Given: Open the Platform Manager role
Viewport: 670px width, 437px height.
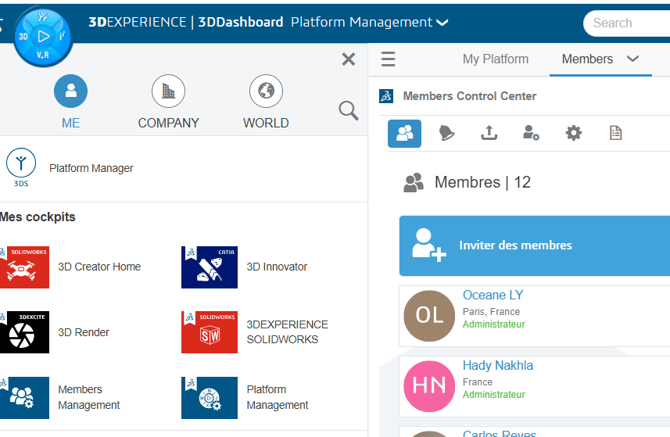Looking at the screenshot, I should pos(91,168).
